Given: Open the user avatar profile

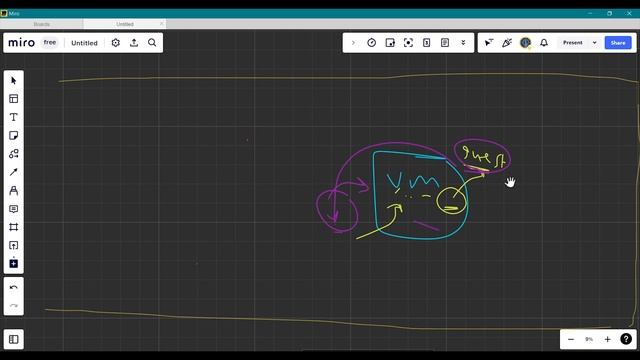Looking at the screenshot, I should click(x=525, y=43).
